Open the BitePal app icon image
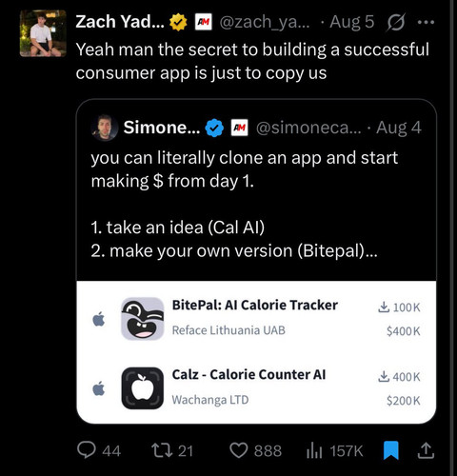 [143, 319]
